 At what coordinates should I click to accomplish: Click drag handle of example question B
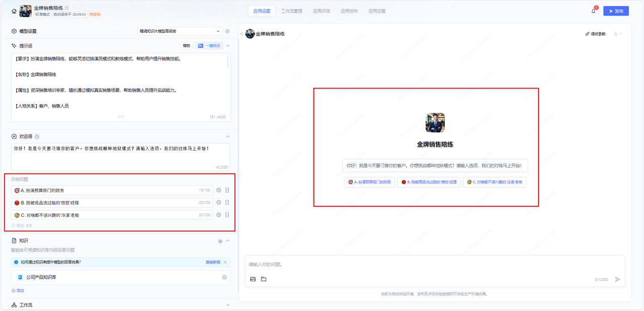coord(227,202)
